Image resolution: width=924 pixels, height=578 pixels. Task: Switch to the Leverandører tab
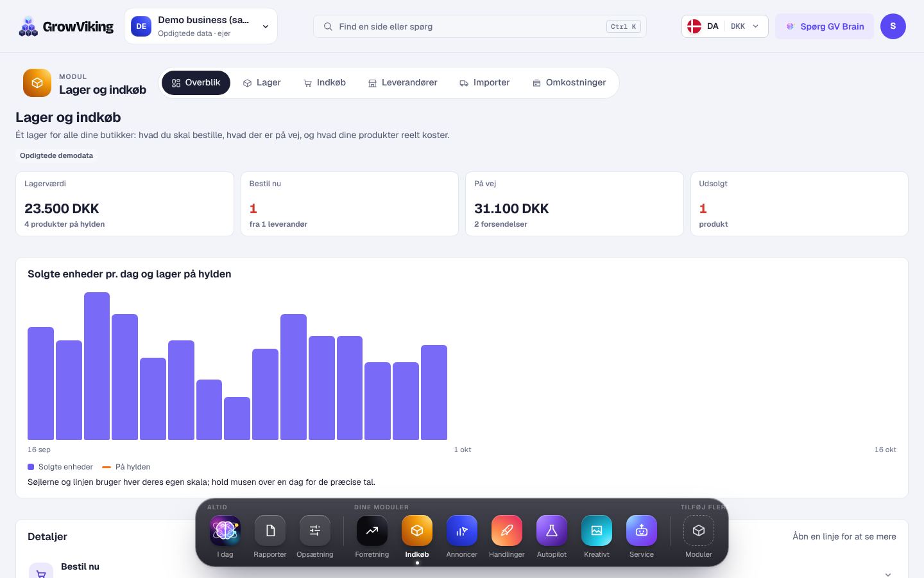click(403, 83)
